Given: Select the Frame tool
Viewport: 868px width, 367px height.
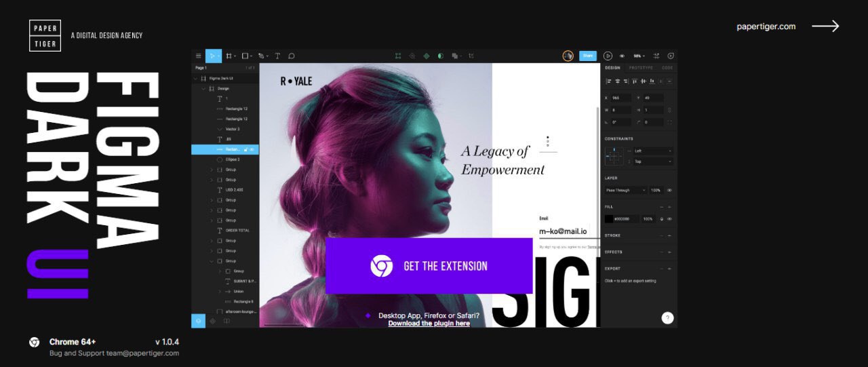Looking at the screenshot, I should point(229,56).
